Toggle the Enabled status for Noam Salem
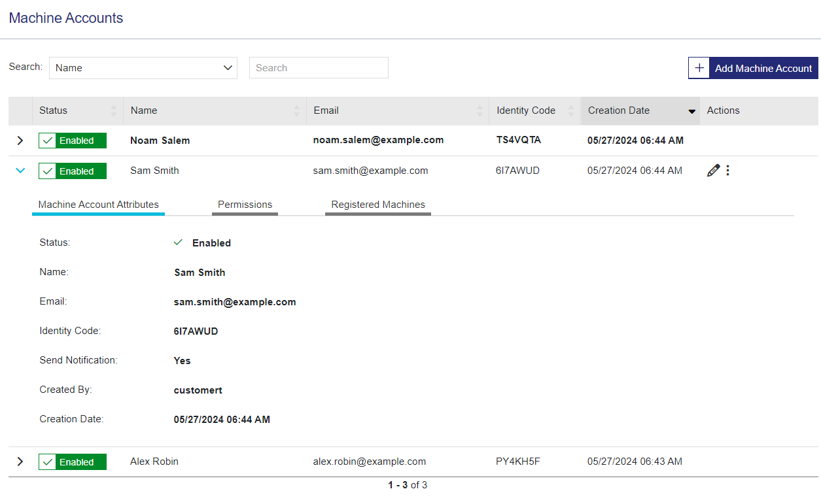Viewport: 821px width, 504px height. pos(73,141)
